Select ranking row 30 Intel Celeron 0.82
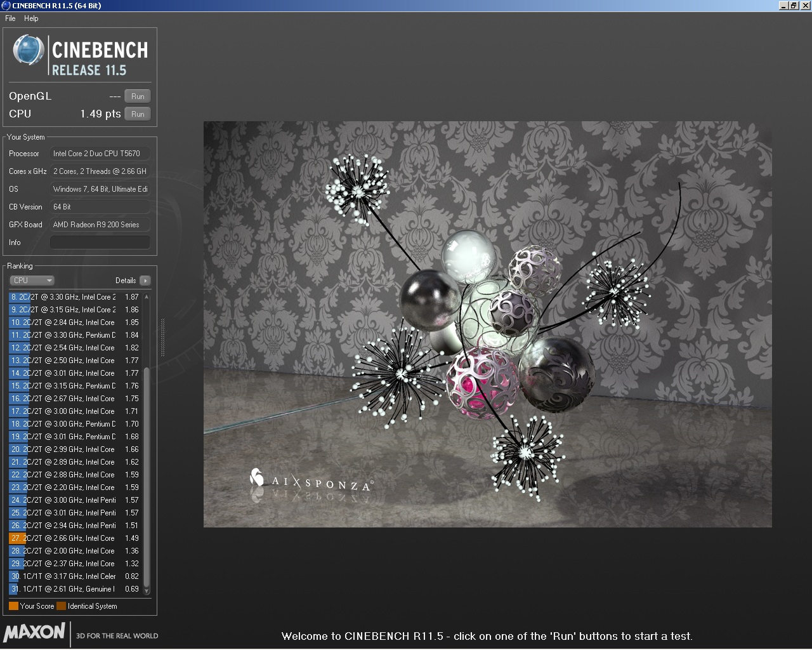 point(75,576)
